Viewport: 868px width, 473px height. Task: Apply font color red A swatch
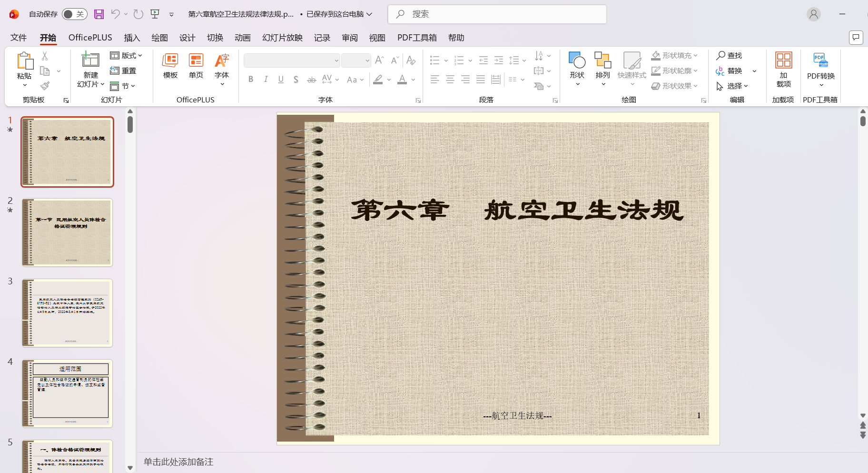(x=402, y=80)
